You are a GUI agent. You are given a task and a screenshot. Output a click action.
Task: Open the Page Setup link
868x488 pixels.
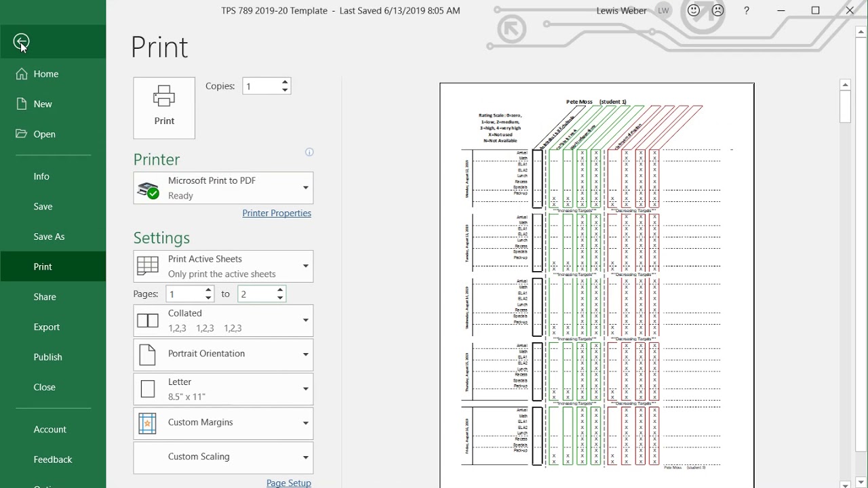[288, 483]
